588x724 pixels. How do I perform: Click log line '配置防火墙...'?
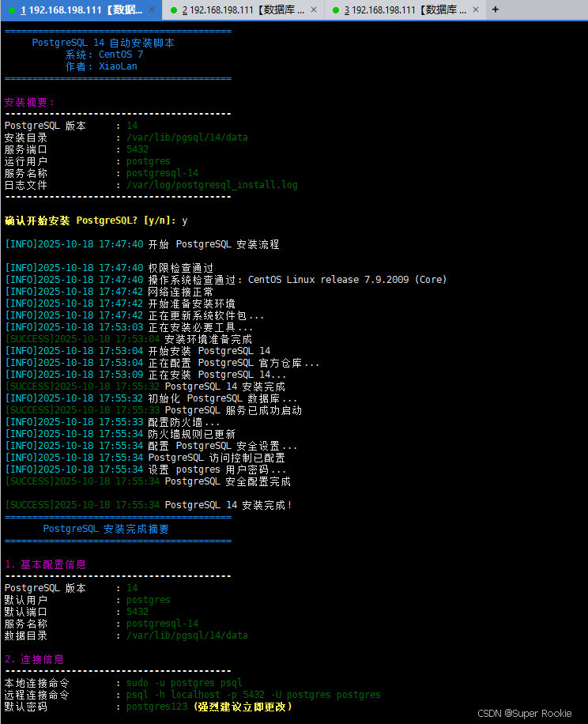112,422
